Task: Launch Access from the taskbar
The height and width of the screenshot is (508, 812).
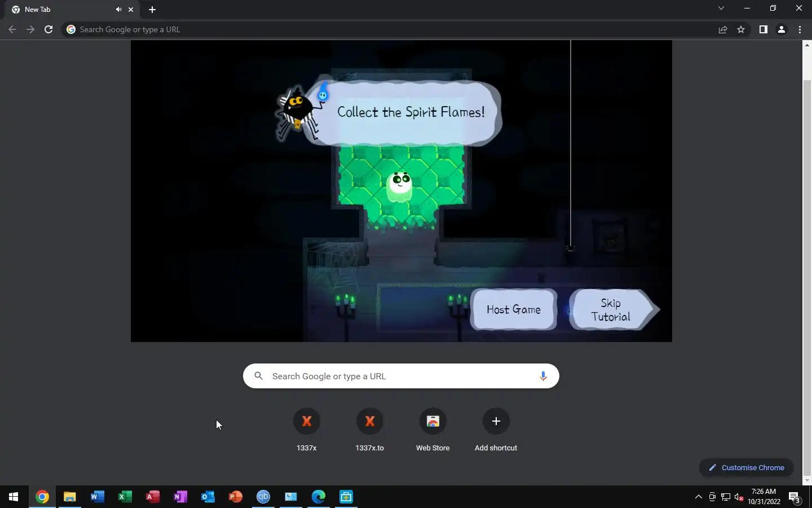Action: [152, 497]
